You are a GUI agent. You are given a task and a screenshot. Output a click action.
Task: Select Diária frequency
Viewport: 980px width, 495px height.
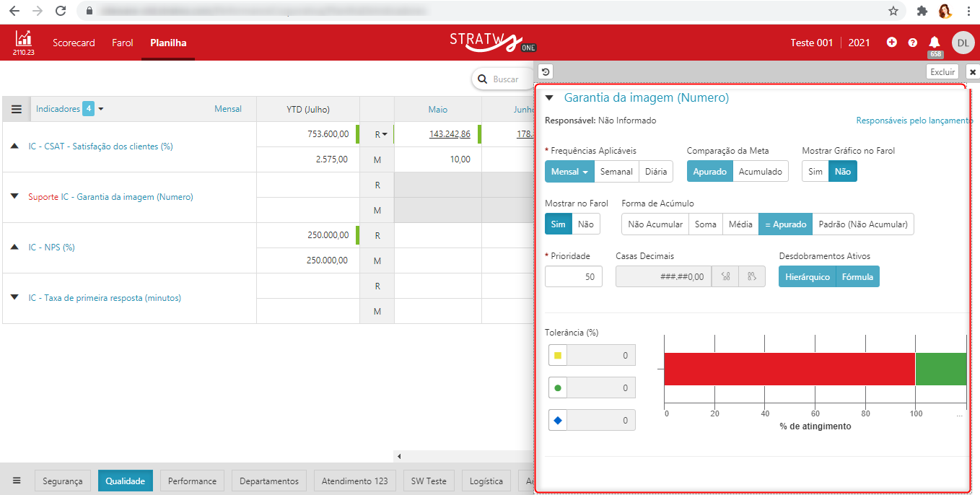[x=656, y=172]
